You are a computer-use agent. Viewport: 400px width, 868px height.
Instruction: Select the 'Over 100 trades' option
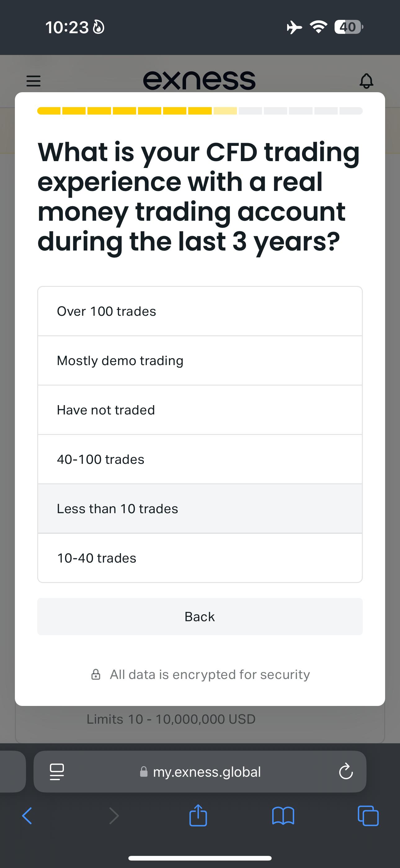[x=200, y=311]
